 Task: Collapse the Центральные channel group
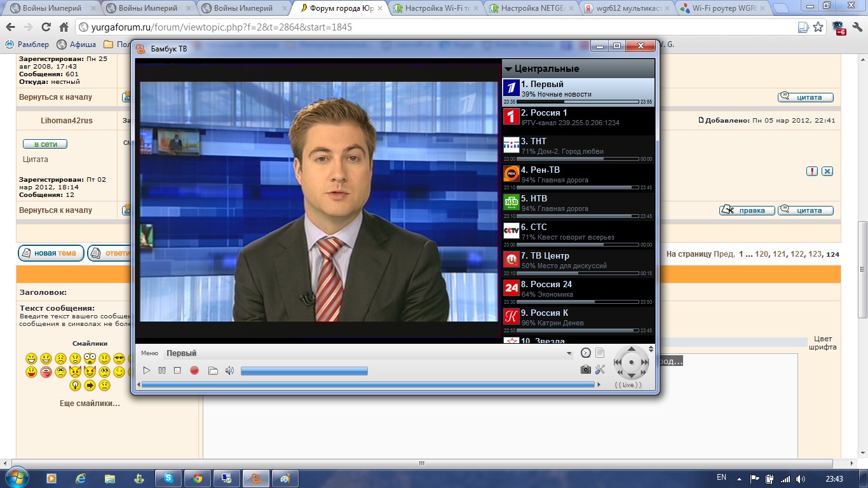tap(508, 69)
